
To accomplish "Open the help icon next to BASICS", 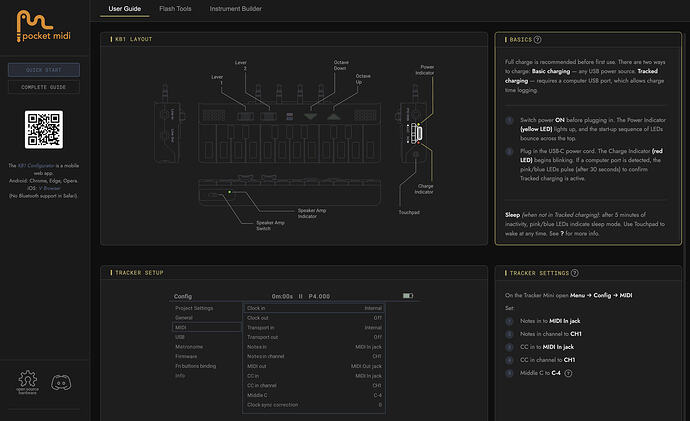I will click(x=537, y=40).
